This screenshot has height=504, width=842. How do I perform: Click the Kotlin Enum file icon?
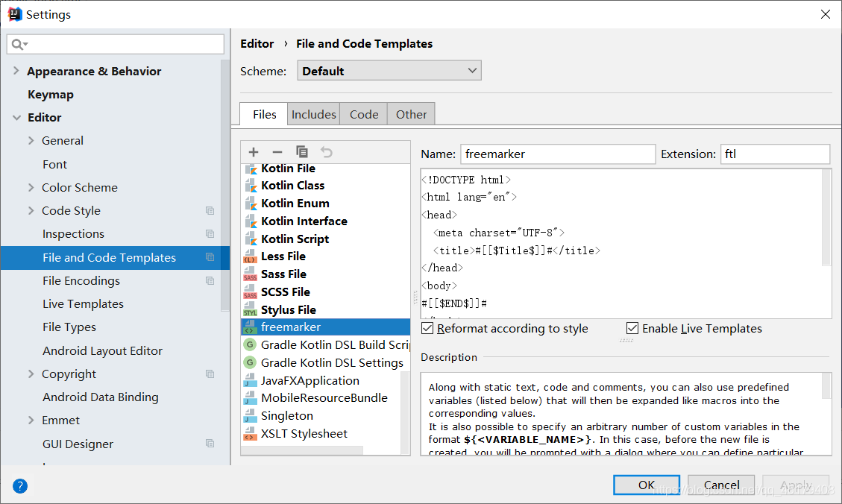coord(251,204)
